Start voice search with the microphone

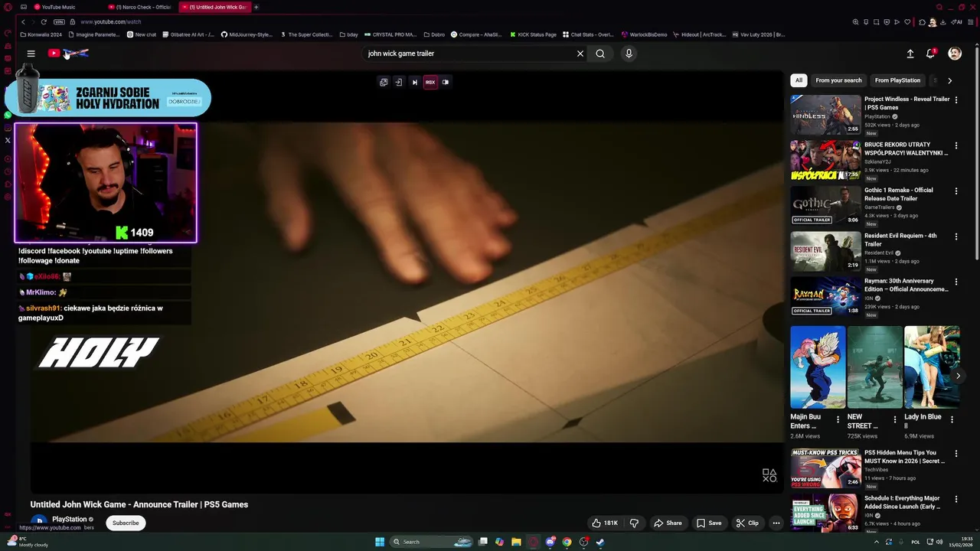coord(629,54)
